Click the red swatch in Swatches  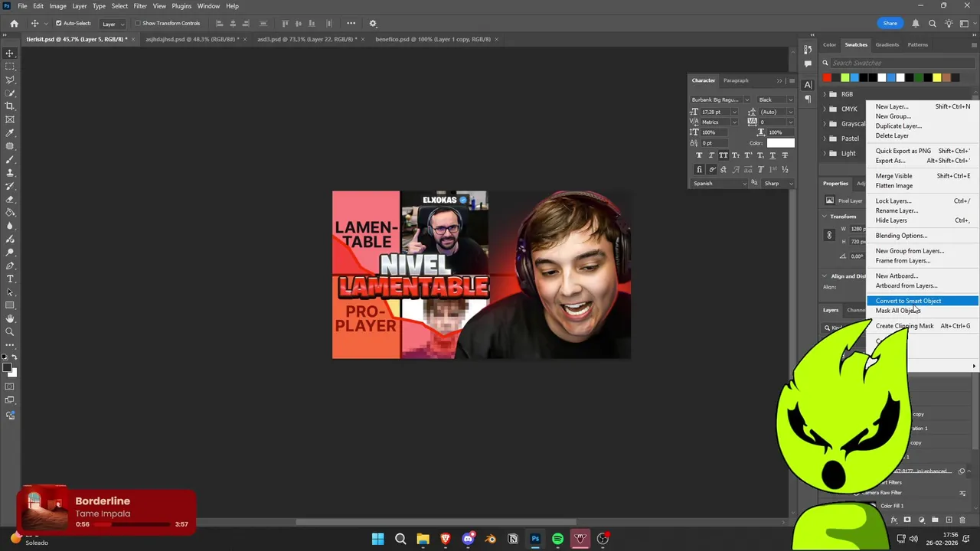827,77
